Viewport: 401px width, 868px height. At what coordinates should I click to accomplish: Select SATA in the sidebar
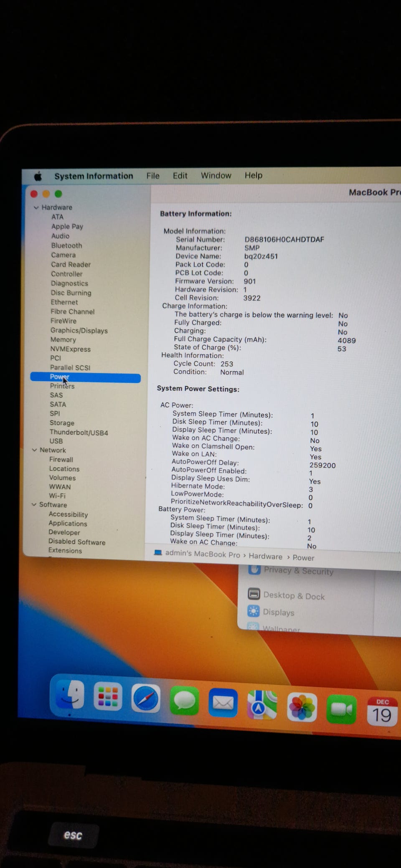[58, 405]
